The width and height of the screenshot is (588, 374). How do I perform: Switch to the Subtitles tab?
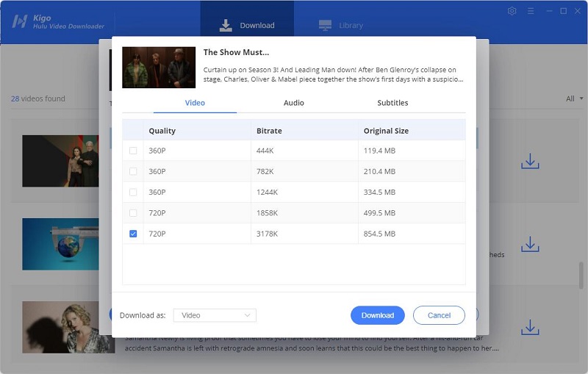(392, 103)
